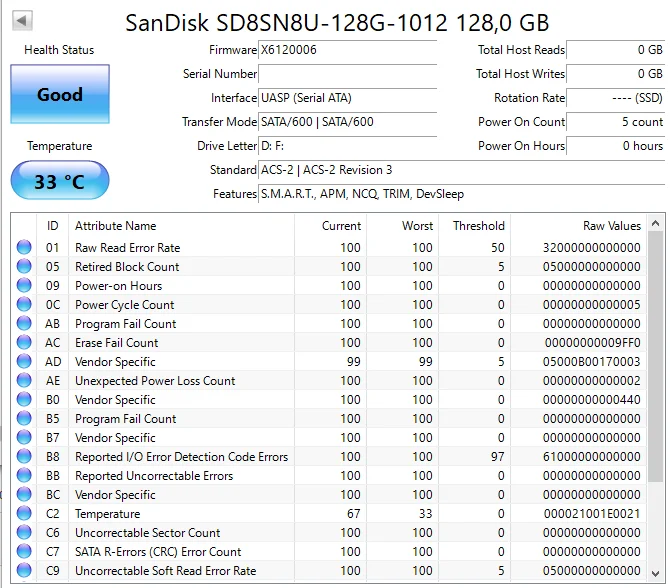Select the status orb for row B5

click(x=24, y=418)
